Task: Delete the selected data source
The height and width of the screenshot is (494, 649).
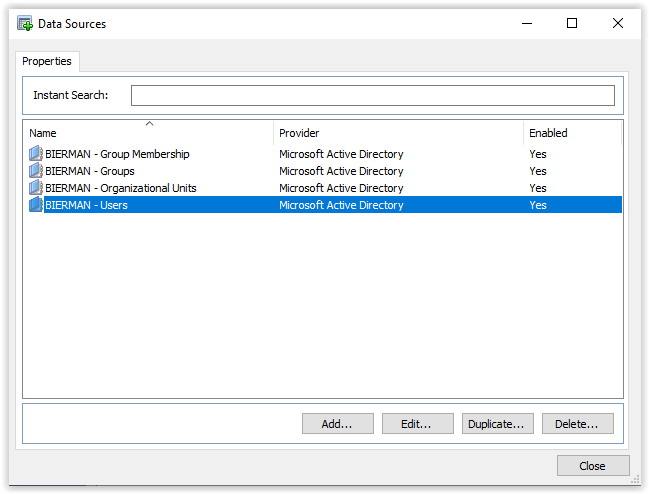Action: click(x=577, y=423)
